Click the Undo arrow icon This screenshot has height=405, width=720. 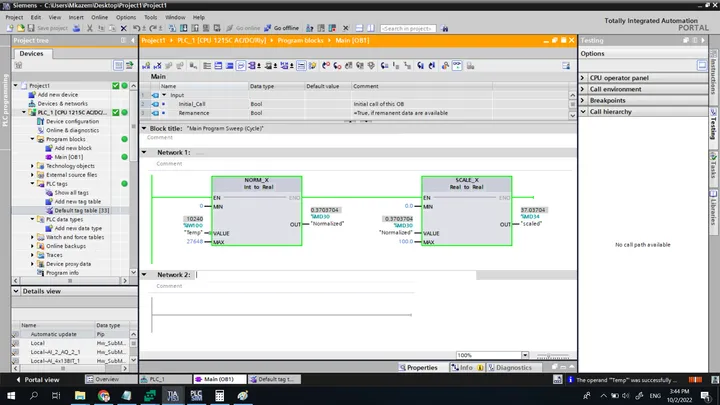(136, 28)
